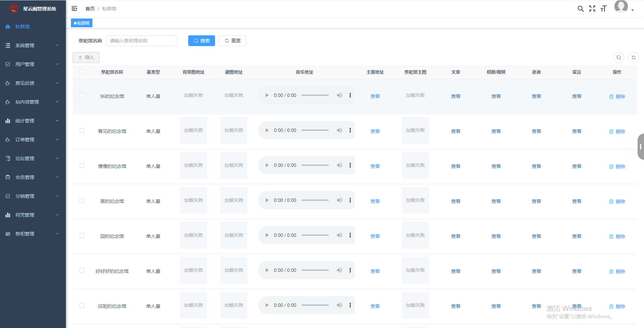Open the font size setting icon

(604, 8)
